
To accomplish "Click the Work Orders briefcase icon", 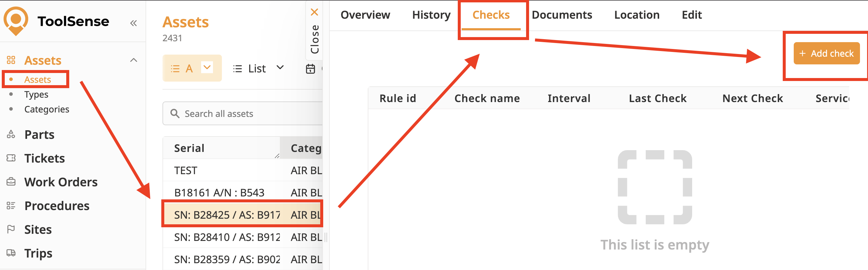I will [11, 182].
